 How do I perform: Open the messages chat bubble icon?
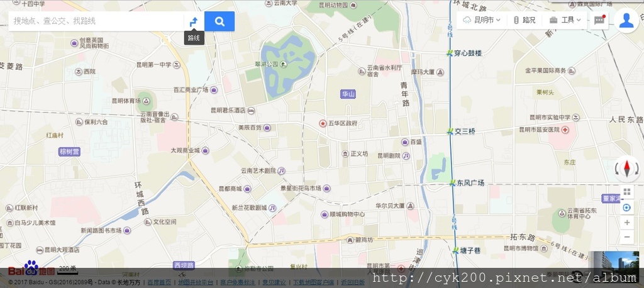[599, 21]
